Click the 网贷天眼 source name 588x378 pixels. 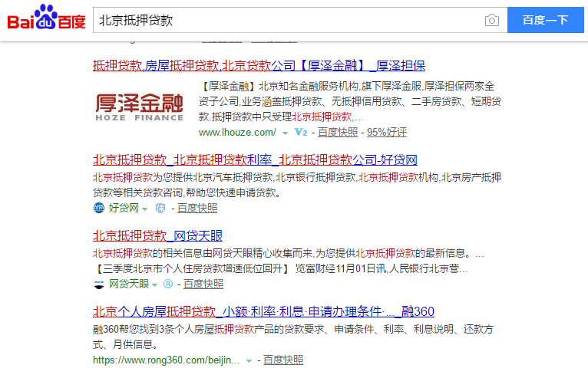pyautogui.click(x=129, y=284)
